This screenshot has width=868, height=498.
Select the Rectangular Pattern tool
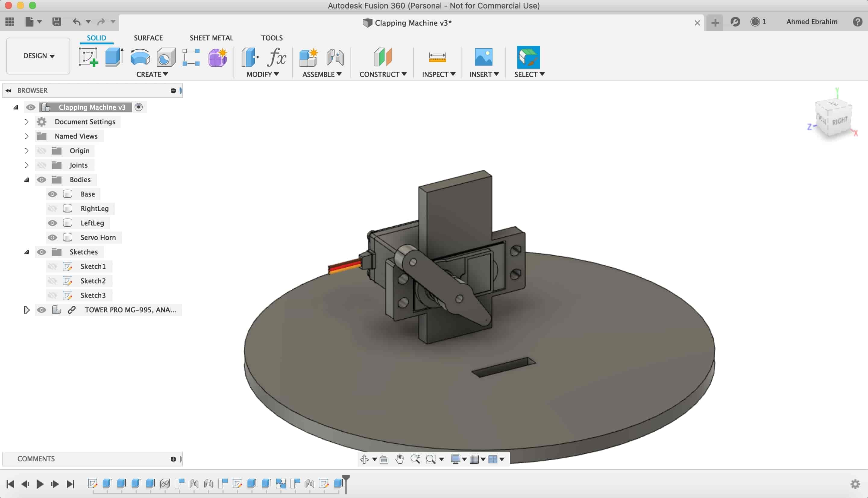tap(191, 57)
